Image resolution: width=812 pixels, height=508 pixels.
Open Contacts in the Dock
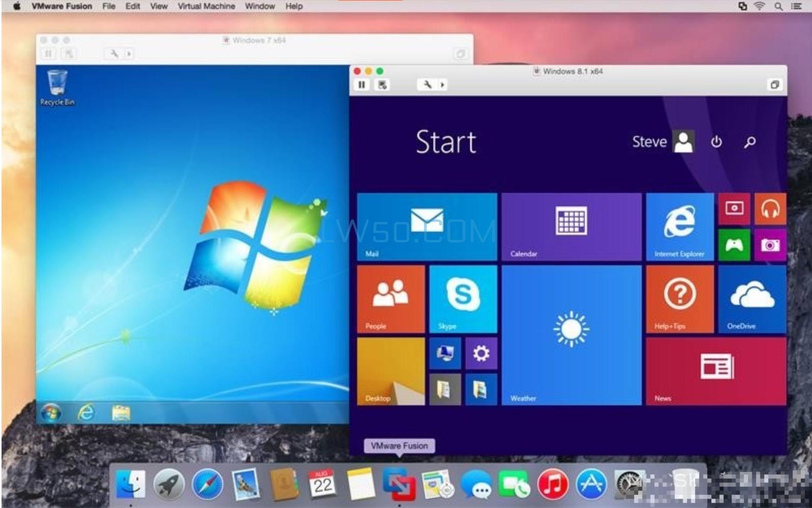(x=284, y=484)
